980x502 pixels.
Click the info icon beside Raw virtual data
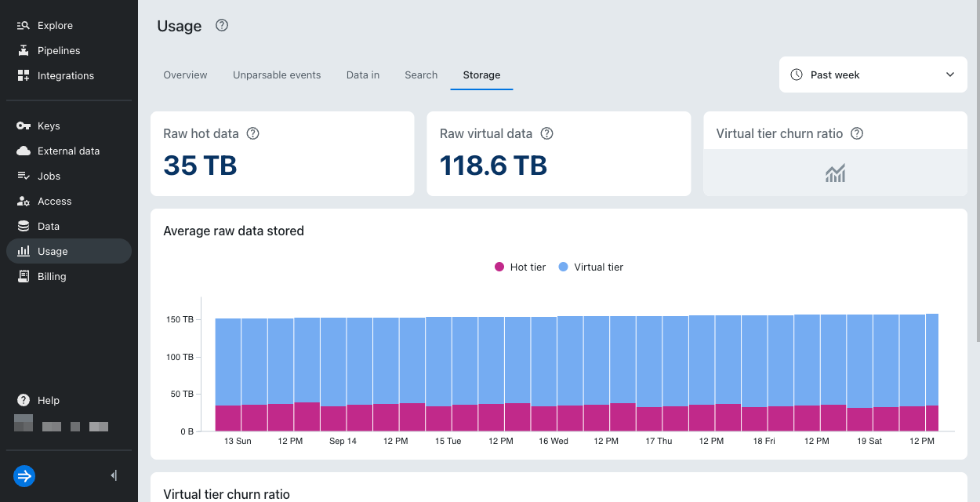tap(547, 133)
